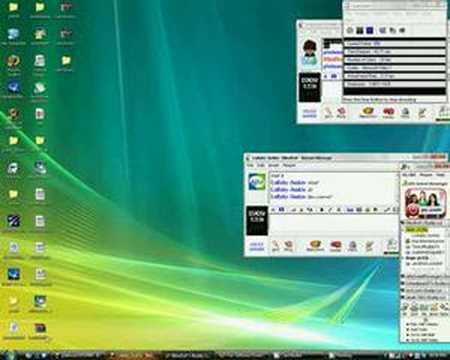Click the banner ad with three girls in the contact list
450x360 pixels.
(425, 203)
